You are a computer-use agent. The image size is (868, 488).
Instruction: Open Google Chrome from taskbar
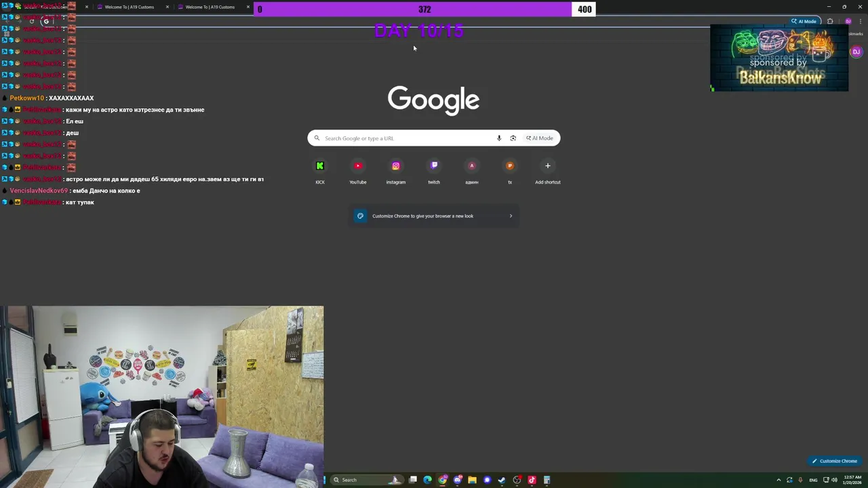click(443, 480)
